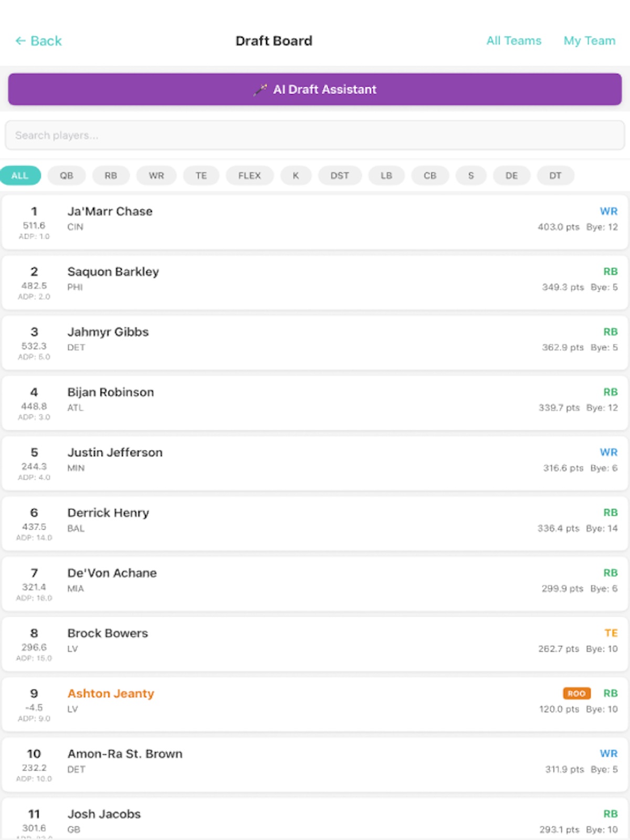Image resolution: width=630 pixels, height=840 pixels.
Task: Click the TE label on Brock Bowers row
Action: pos(611,633)
